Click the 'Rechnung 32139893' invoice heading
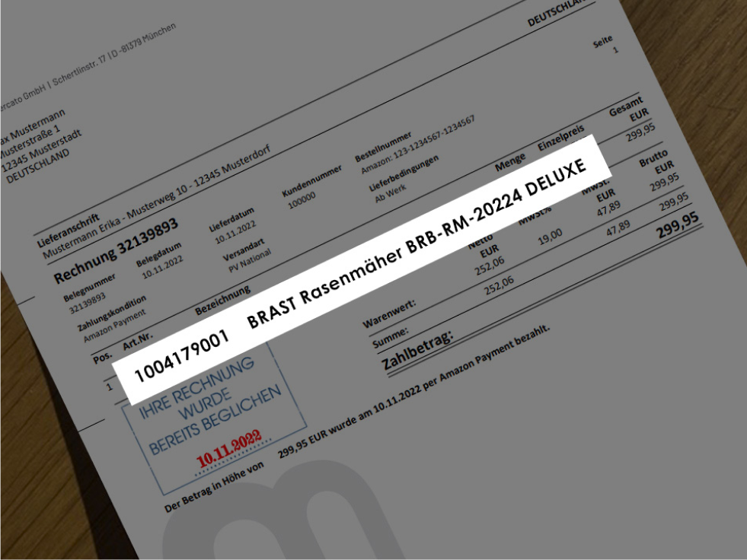This screenshot has width=747, height=560. (x=117, y=250)
